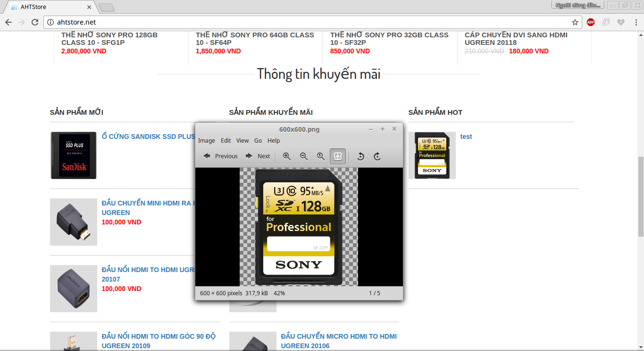Open ĐẦU NỐI HDMI TO HDMI GÓC 90 ĐỘ link

159,341
